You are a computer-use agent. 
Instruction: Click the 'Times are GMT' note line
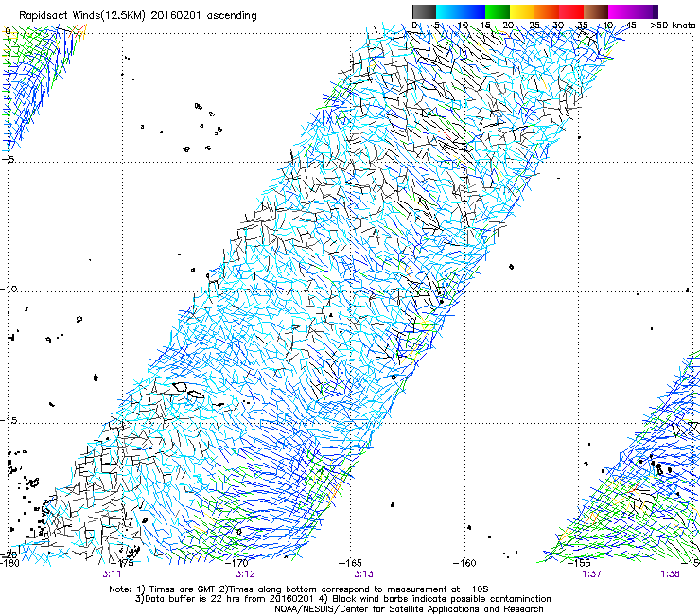tap(299, 589)
